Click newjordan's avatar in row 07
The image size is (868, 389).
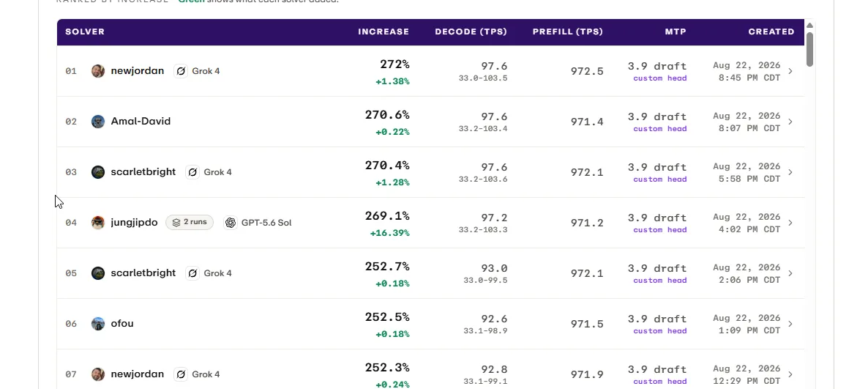[98, 374]
